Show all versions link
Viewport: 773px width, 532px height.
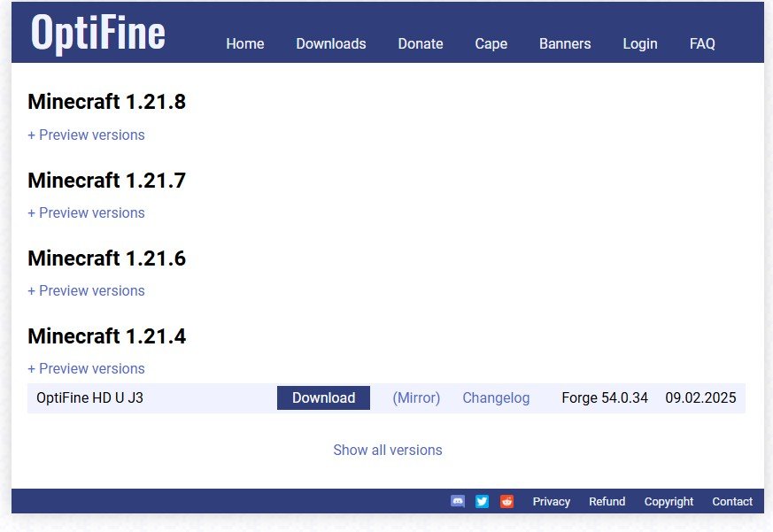coord(388,451)
